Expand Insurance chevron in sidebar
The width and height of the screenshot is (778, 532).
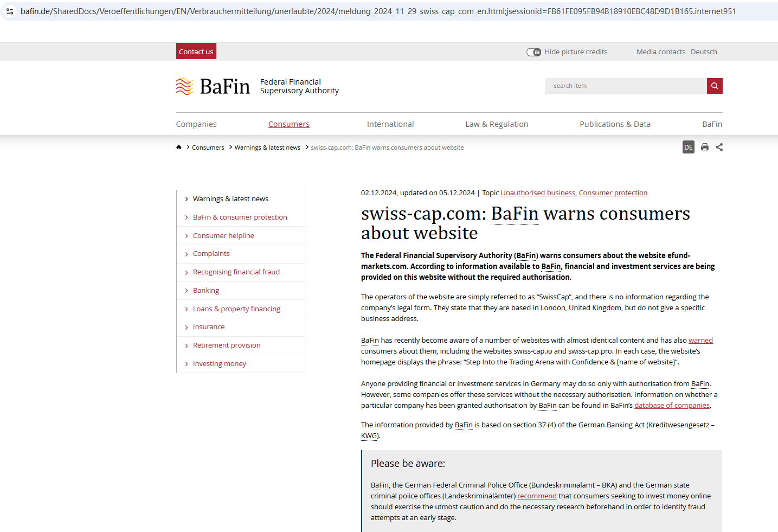click(x=187, y=327)
